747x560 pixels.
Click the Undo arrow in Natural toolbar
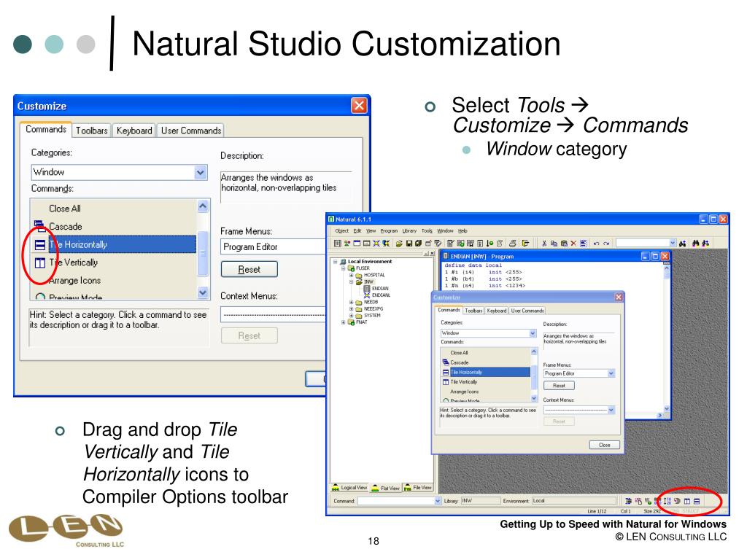click(596, 244)
